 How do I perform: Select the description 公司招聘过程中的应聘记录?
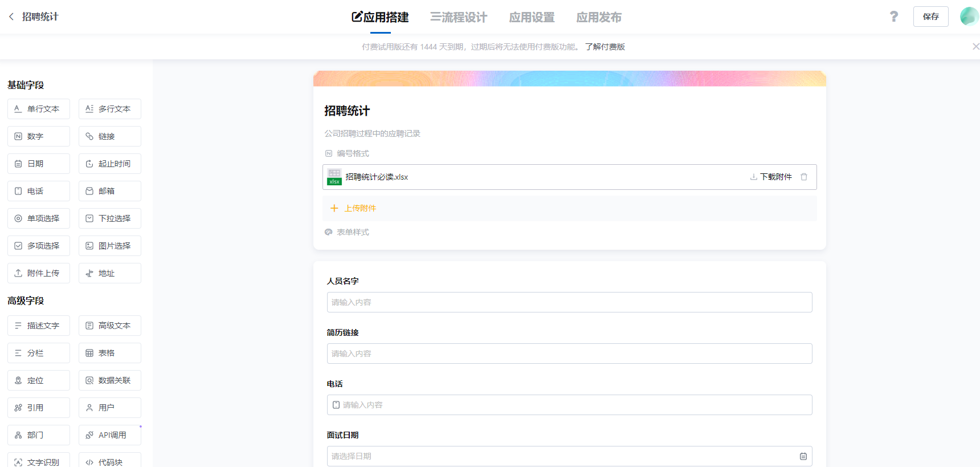tap(372, 133)
